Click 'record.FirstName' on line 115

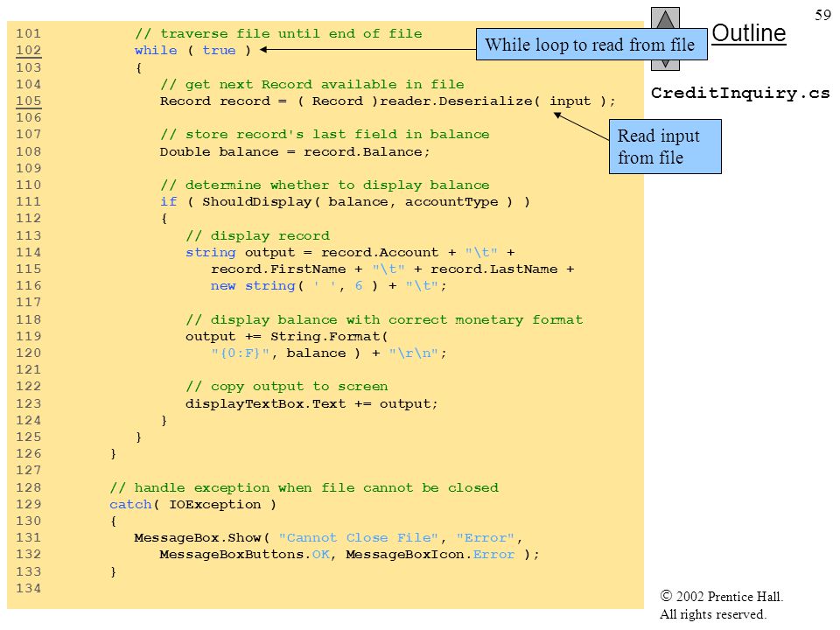click(x=278, y=269)
